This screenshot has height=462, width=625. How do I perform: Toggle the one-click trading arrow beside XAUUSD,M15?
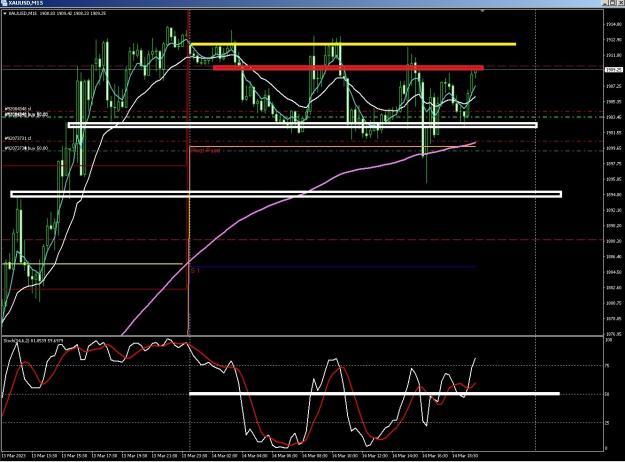[5, 13]
